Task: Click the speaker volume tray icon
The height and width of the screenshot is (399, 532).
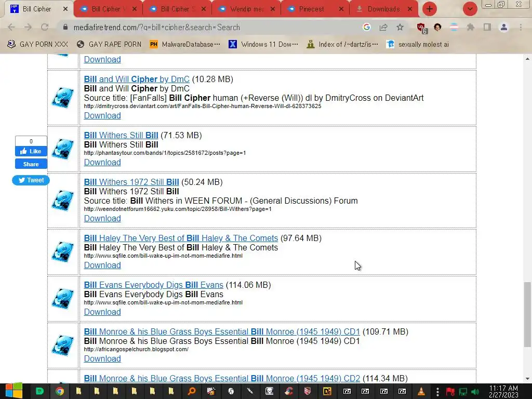Action: point(475,392)
